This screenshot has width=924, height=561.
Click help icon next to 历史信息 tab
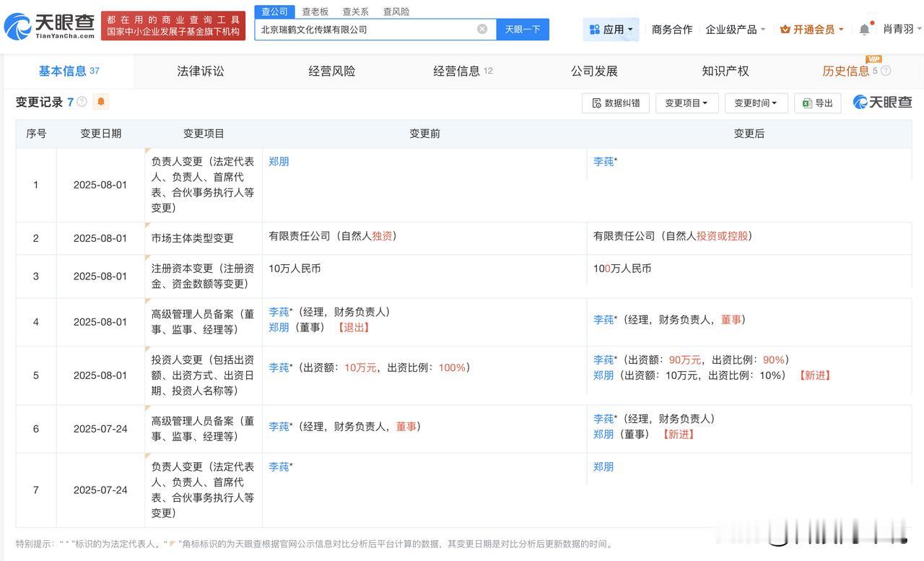[886, 71]
